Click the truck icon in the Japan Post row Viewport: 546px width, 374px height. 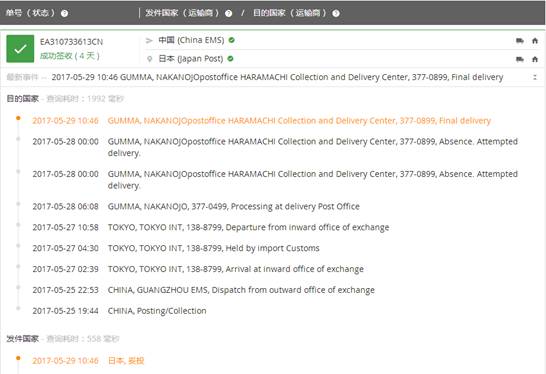tap(520, 59)
